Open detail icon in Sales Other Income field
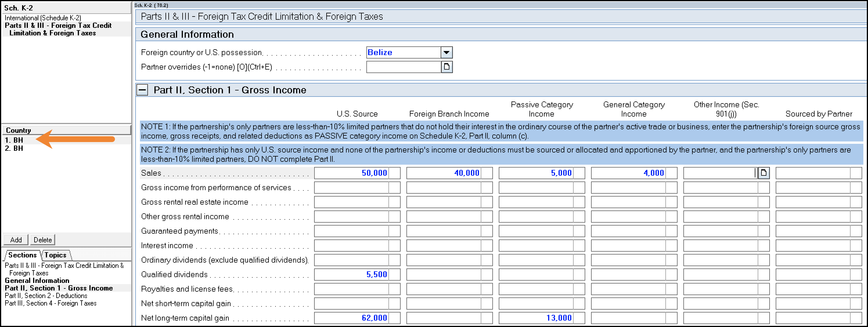Image resolution: width=868 pixels, height=327 pixels. (763, 173)
